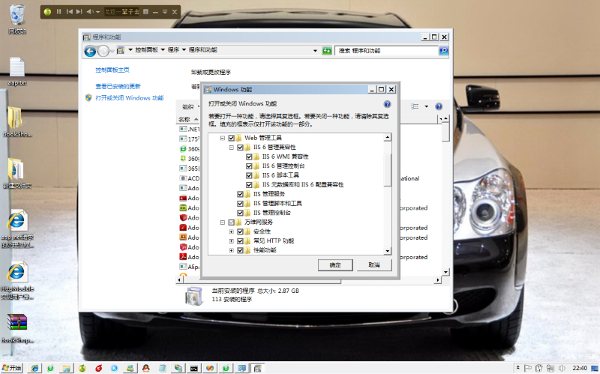Toggle IIS 元数据库和 IIS 6 配置兼容性 checkbox

click(249, 185)
